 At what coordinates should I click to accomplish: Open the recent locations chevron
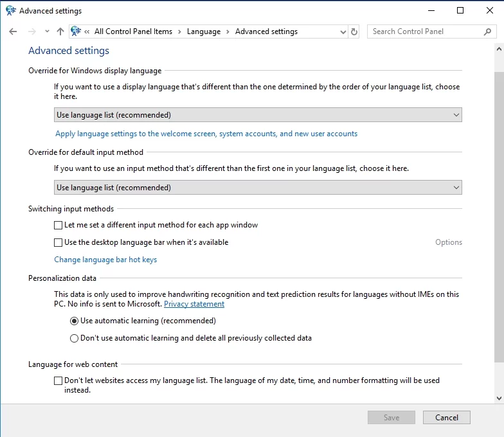(x=47, y=31)
